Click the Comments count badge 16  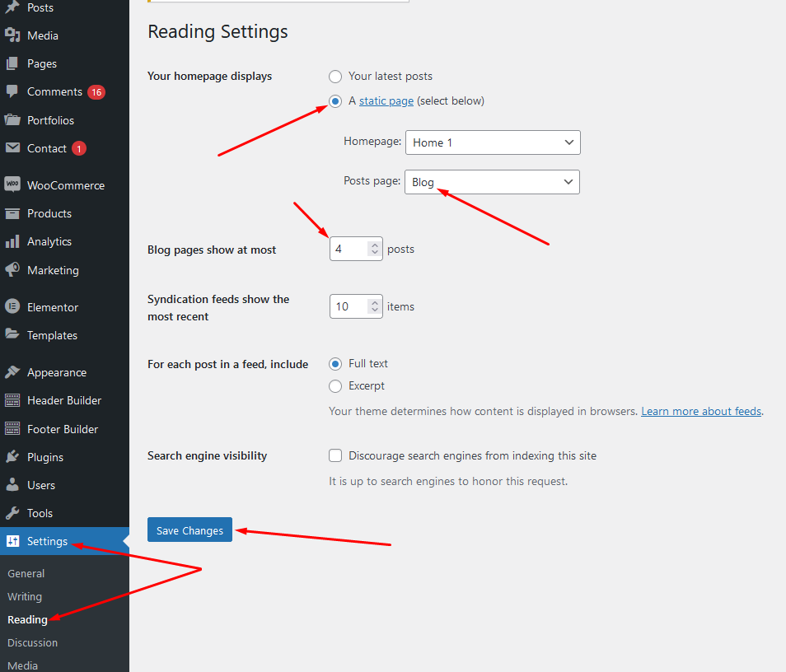96,92
